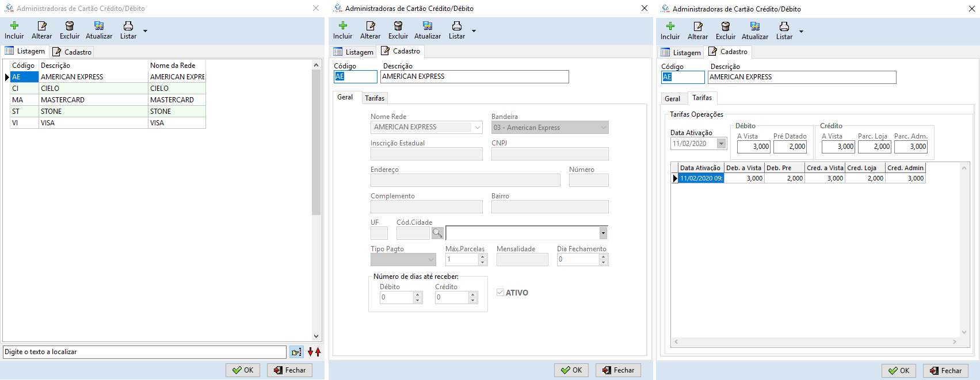The width and height of the screenshot is (980, 380).
Task: Select the VISA row in the listing grid
Action: pos(108,123)
